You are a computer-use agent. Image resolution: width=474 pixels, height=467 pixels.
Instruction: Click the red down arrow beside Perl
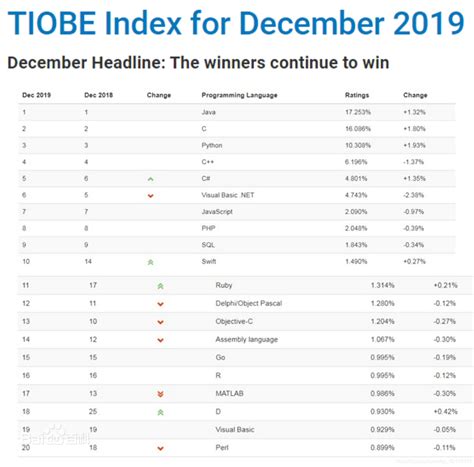[x=160, y=449]
